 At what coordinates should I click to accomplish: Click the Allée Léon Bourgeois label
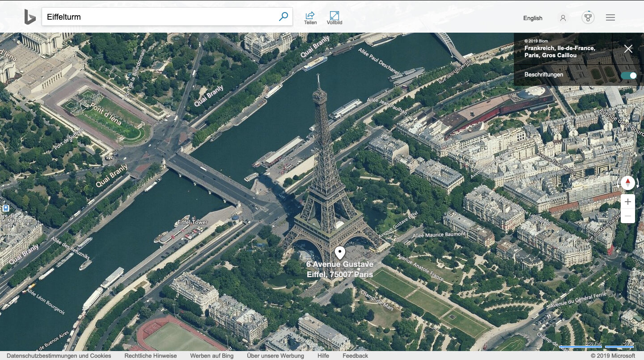click(45, 301)
